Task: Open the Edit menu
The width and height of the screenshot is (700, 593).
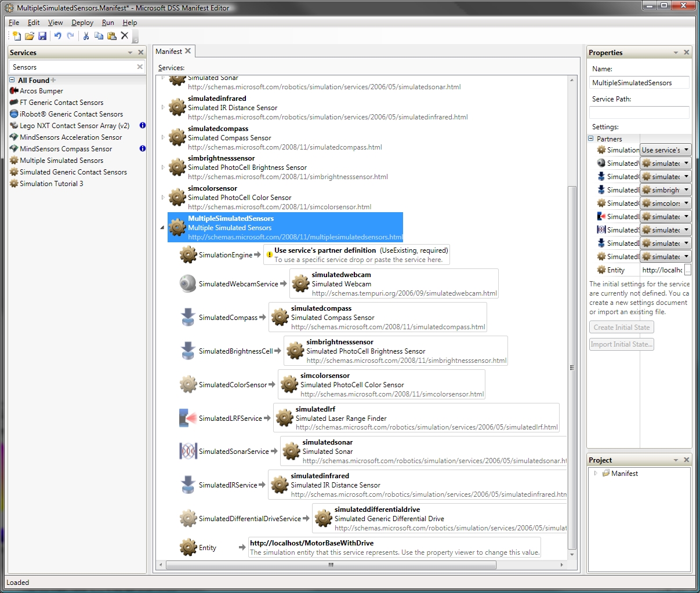Action: (34, 23)
